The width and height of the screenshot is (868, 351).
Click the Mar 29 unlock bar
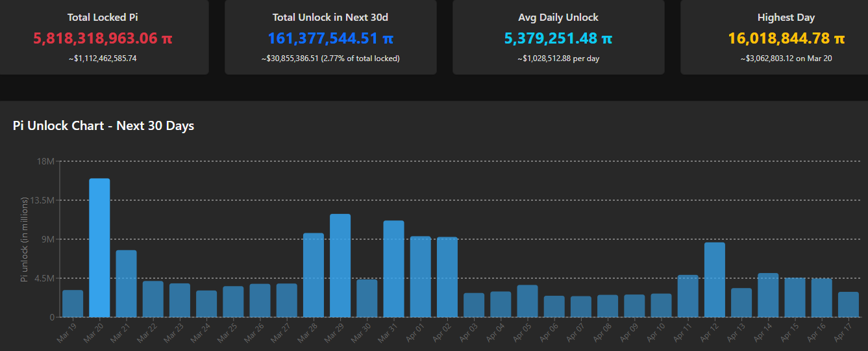click(x=340, y=265)
